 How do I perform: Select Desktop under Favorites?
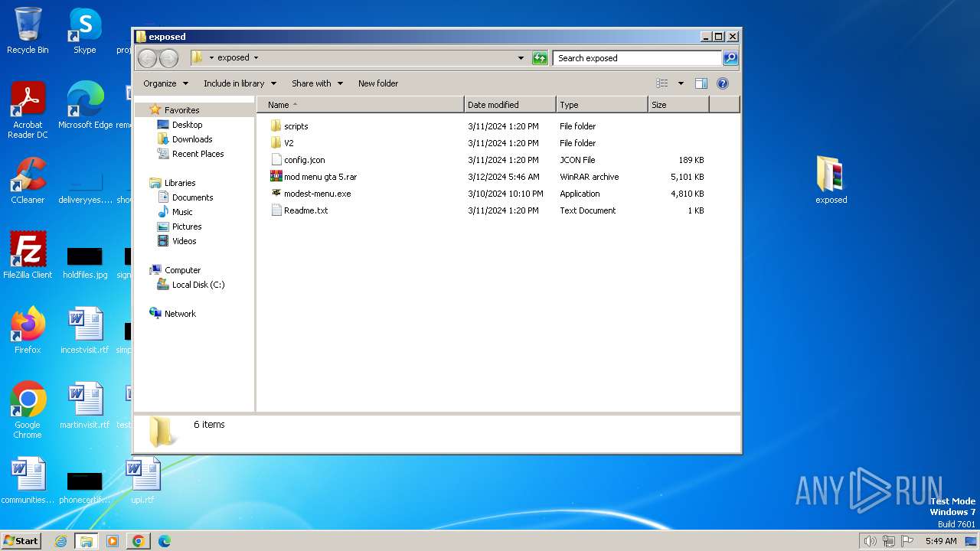click(187, 125)
